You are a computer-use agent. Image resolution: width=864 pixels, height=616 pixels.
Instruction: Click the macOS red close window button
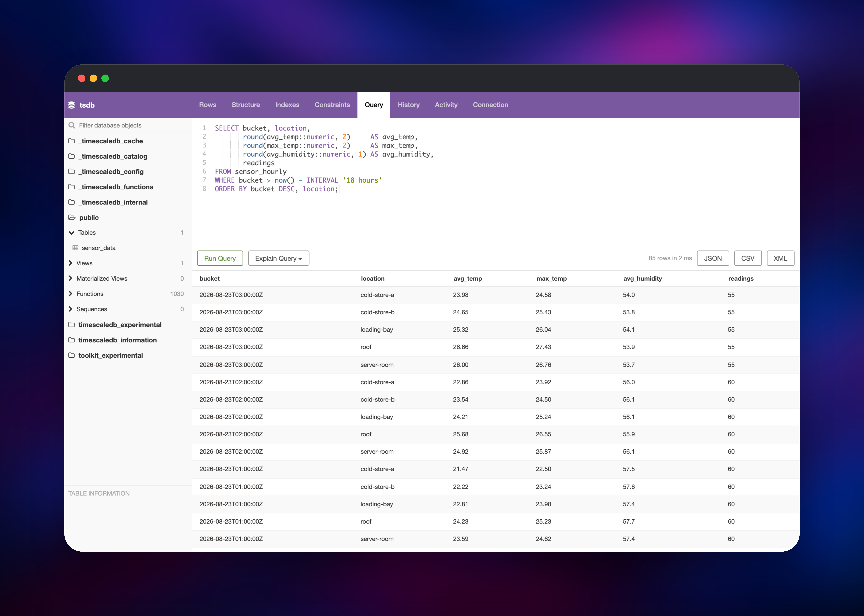pyautogui.click(x=82, y=78)
